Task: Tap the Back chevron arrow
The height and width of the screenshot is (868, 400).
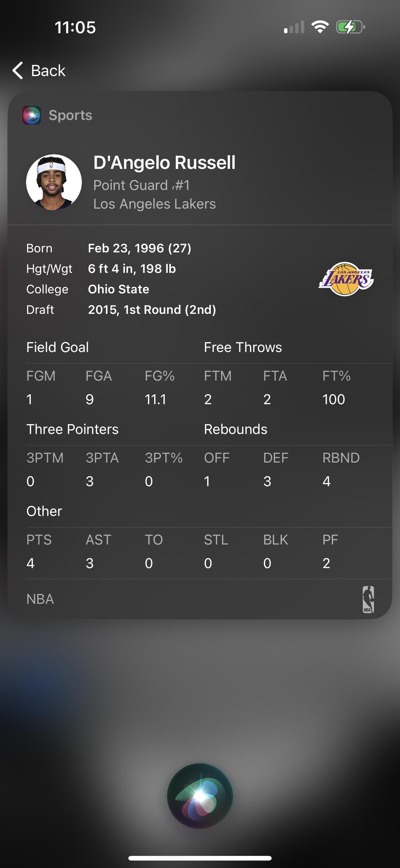Action: coord(17,70)
